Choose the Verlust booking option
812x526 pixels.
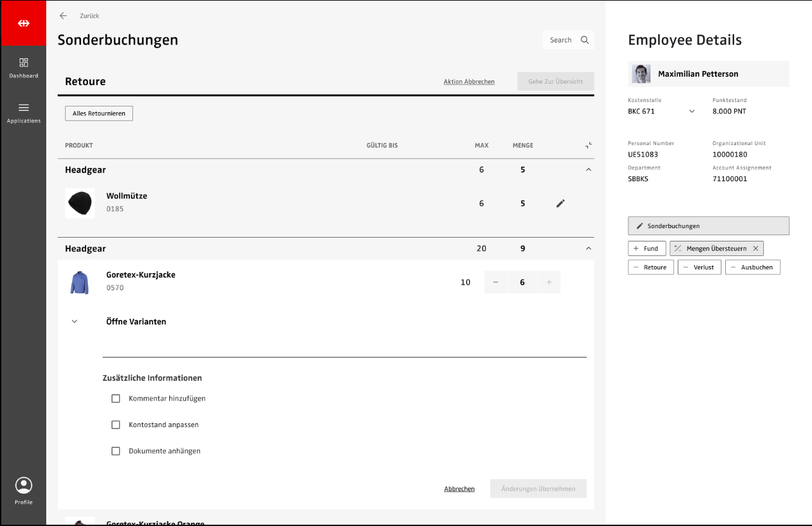pos(699,267)
